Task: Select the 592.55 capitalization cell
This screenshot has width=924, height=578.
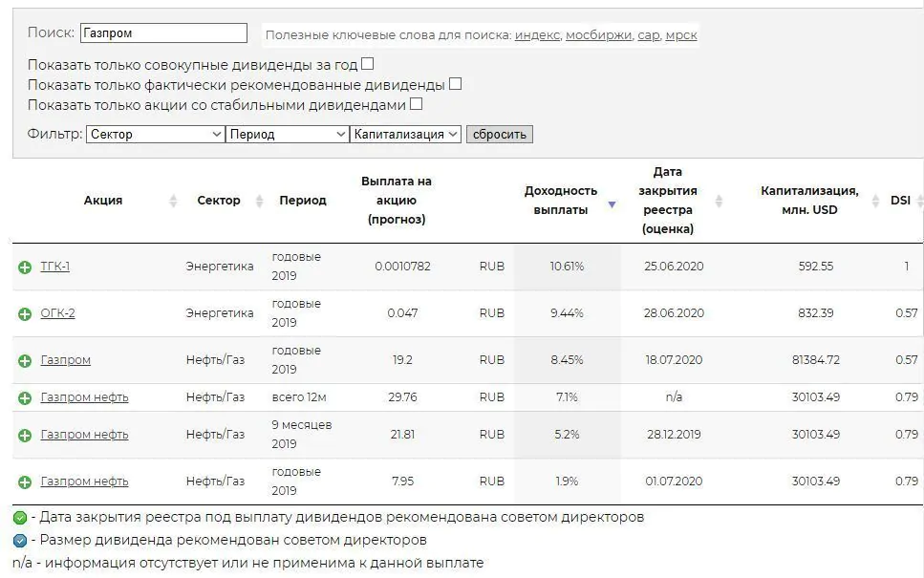Action: point(816,267)
